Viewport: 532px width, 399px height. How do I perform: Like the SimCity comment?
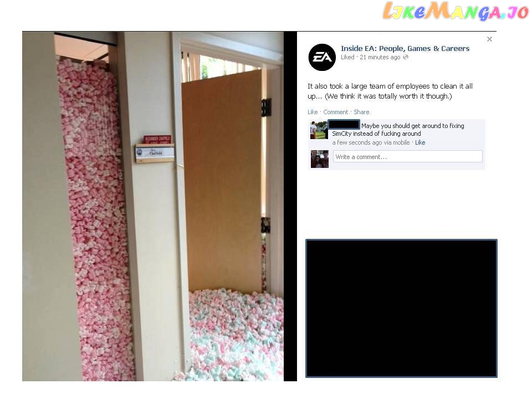point(420,142)
